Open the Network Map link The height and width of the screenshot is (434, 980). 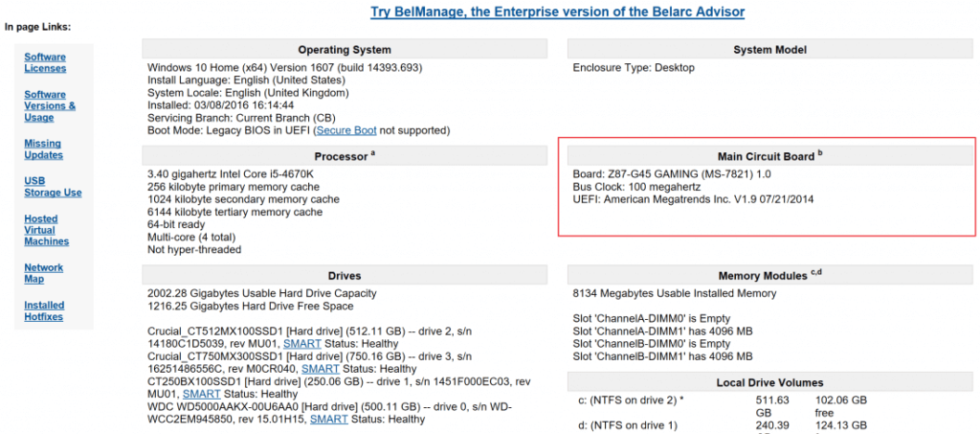tap(44, 273)
